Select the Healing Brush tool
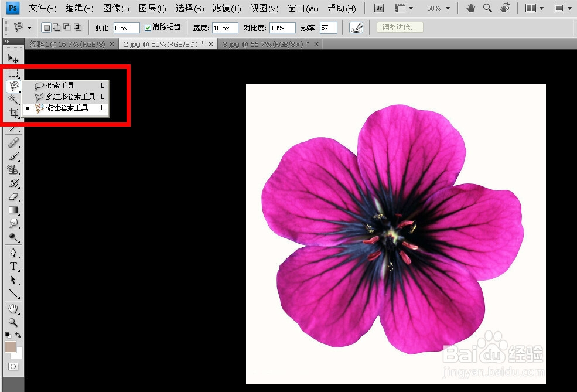Screen dimensions: 577x392 coord(13,142)
